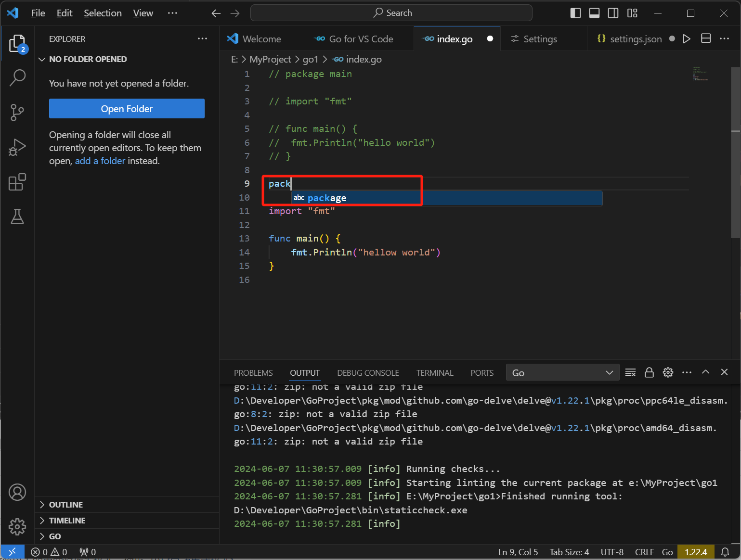Open editor More Actions ellipsis
Screen dimensions: 741x560
(x=724, y=38)
